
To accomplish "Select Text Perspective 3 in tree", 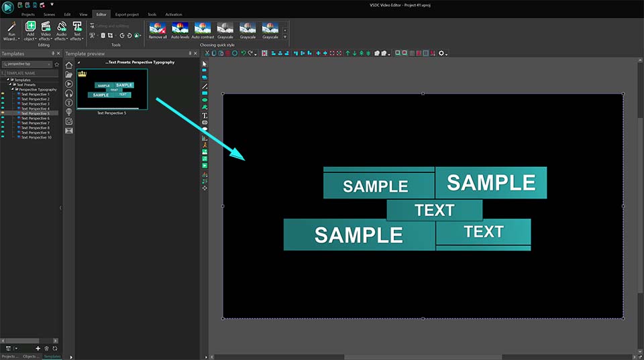I will click(36, 104).
